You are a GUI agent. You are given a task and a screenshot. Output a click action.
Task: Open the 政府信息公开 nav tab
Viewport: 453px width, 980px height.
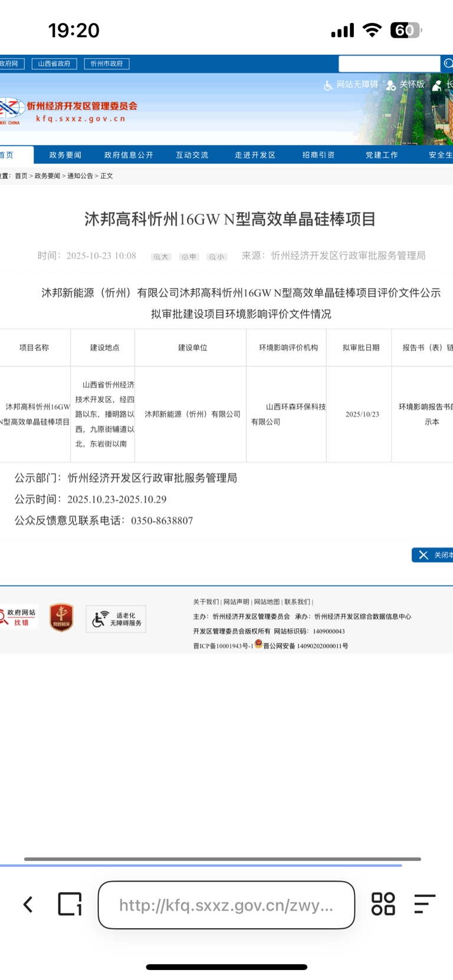pyautogui.click(x=129, y=155)
